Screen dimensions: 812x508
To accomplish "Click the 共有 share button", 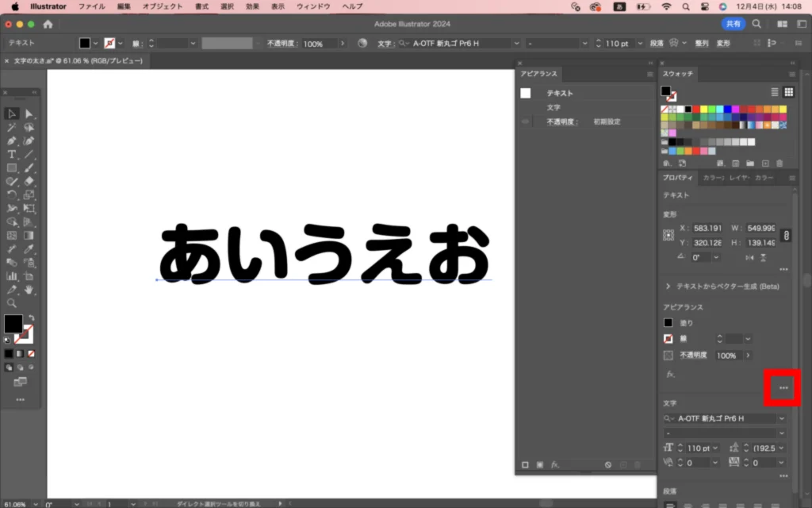I will pyautogui.click(x=732, y=25).
